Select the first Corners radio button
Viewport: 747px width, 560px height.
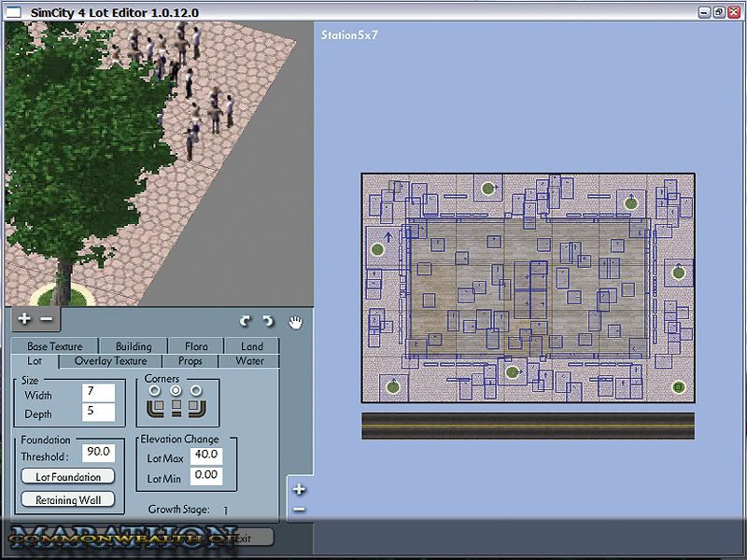click(x=154, y=391)
